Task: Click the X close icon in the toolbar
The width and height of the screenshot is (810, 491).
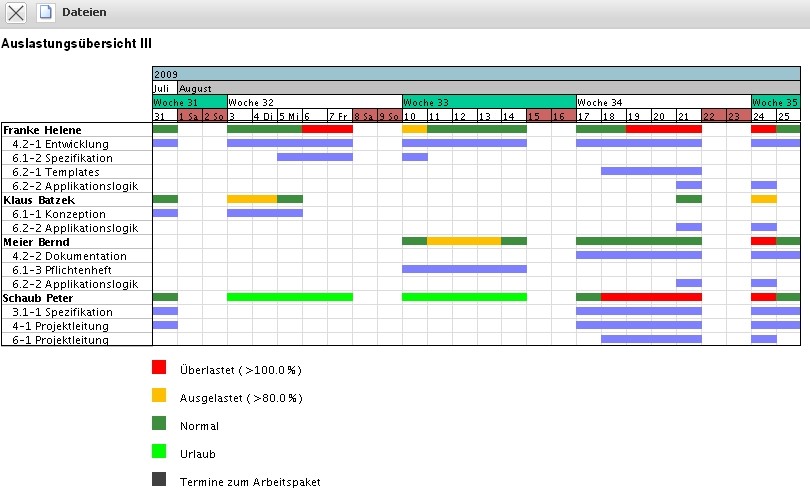Action: click(x=17, y=13)
